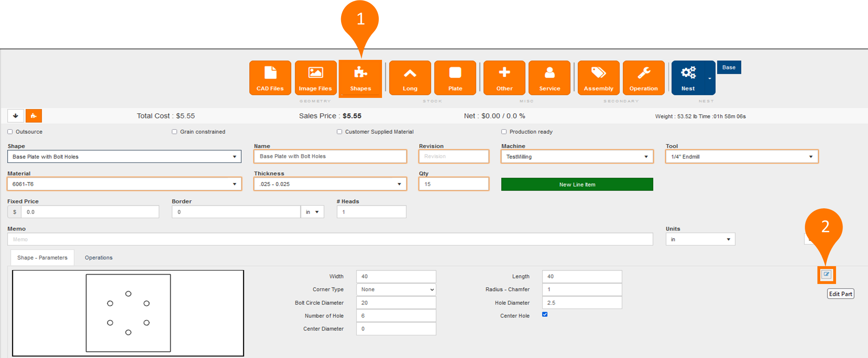This screenshot has height=358, width=868.
Task: Click the Operation wrench icon
Action: 643,78
